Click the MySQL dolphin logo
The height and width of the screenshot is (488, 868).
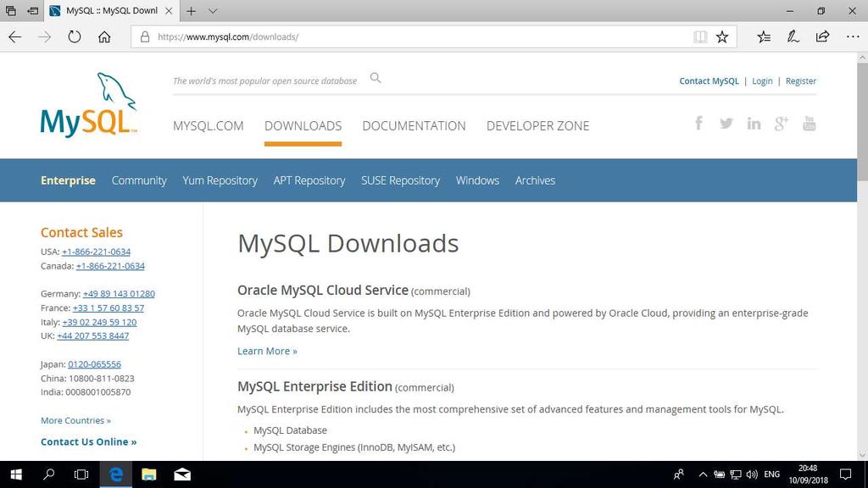[x=88, y=105]
